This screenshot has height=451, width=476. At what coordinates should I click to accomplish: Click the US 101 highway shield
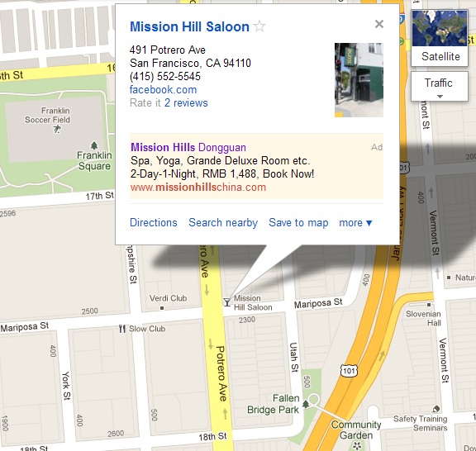(349, 371)
